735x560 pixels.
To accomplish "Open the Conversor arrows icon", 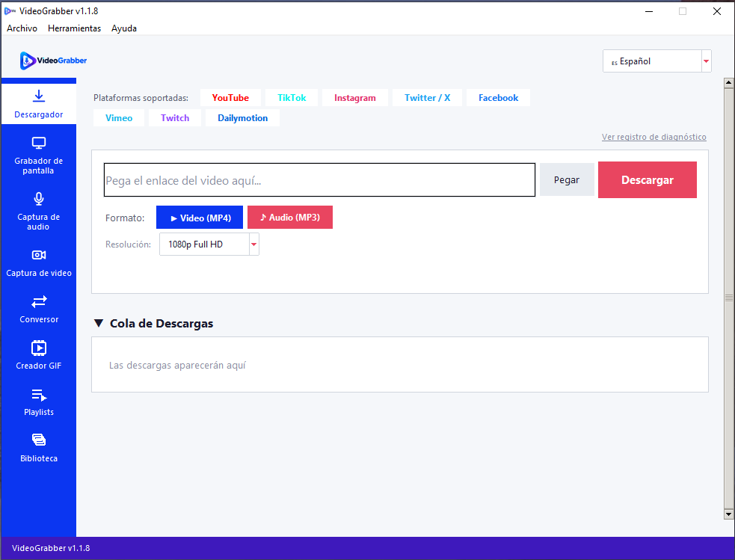I will pos(39,301).
